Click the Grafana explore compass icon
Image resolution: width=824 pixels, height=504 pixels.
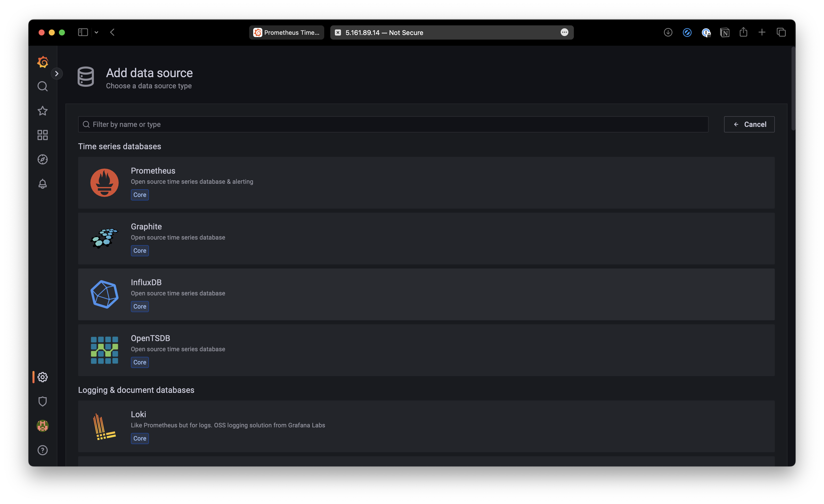click(x=42, y=159)
